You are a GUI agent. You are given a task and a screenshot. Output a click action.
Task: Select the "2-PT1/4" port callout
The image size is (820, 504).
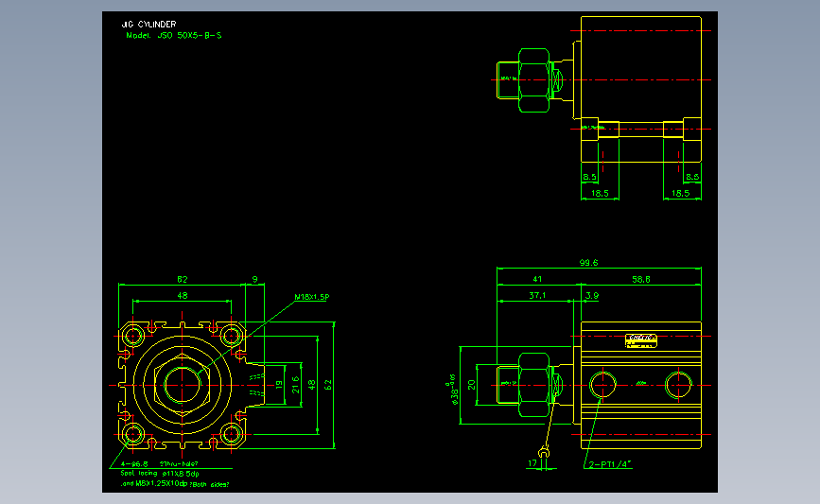pos(610,464)
